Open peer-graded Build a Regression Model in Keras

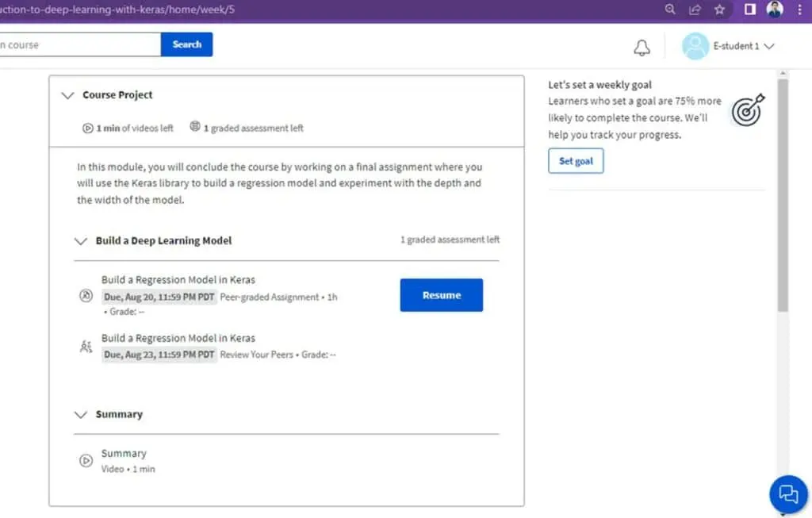pos(178,280)
